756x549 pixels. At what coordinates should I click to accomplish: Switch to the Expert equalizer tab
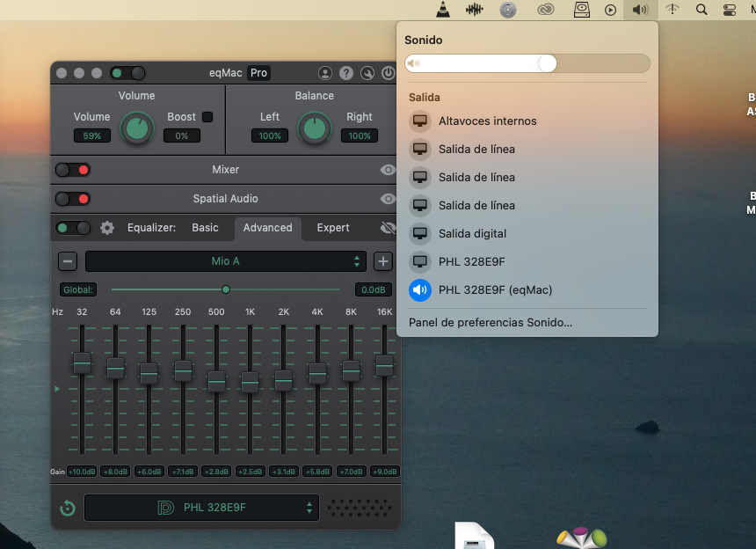click(333, 228)
